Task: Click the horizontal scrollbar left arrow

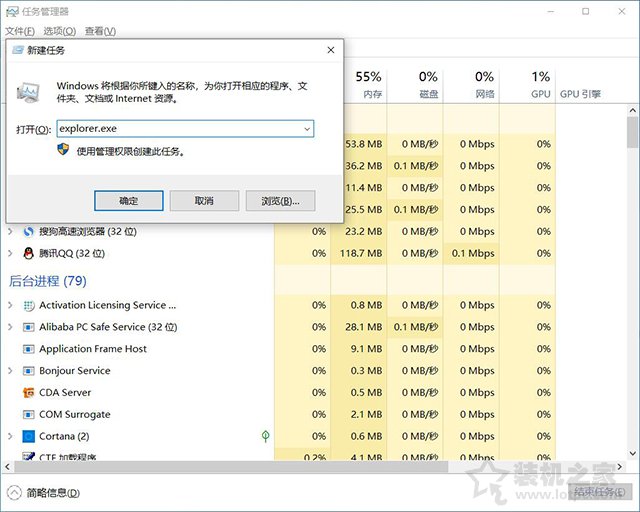Action: (x=7, y=466)
